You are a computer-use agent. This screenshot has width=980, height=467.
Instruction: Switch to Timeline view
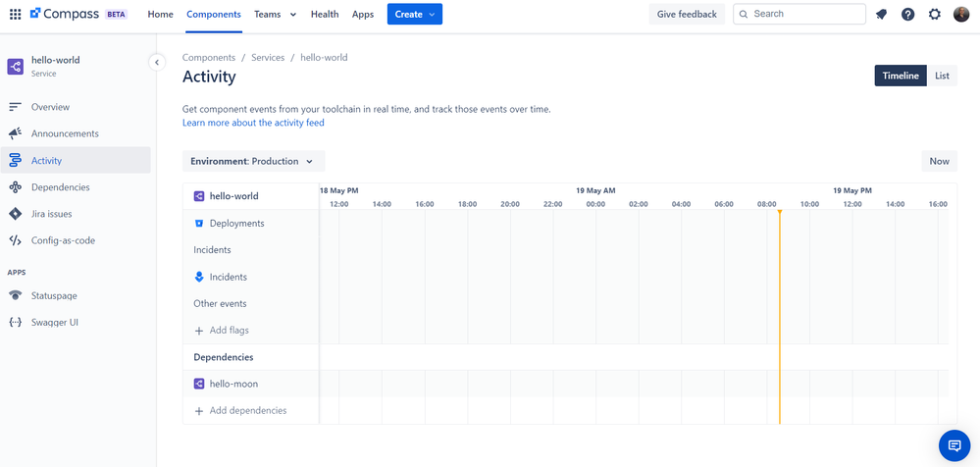[x=901, y=76]
